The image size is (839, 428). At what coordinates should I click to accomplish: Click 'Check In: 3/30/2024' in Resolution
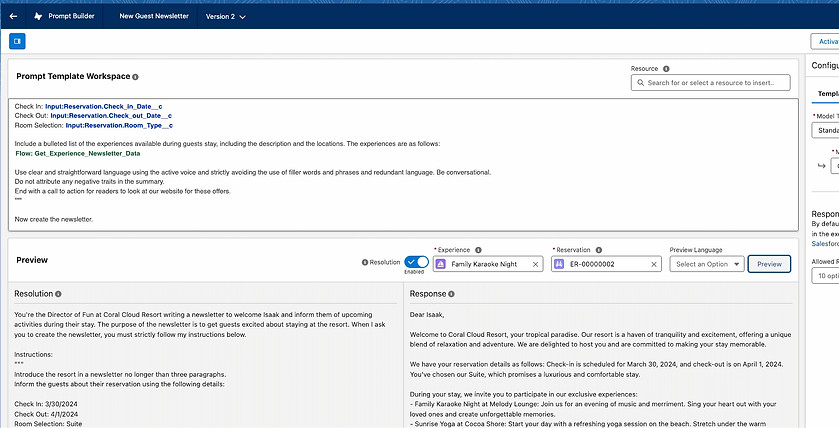pos(46,404)
